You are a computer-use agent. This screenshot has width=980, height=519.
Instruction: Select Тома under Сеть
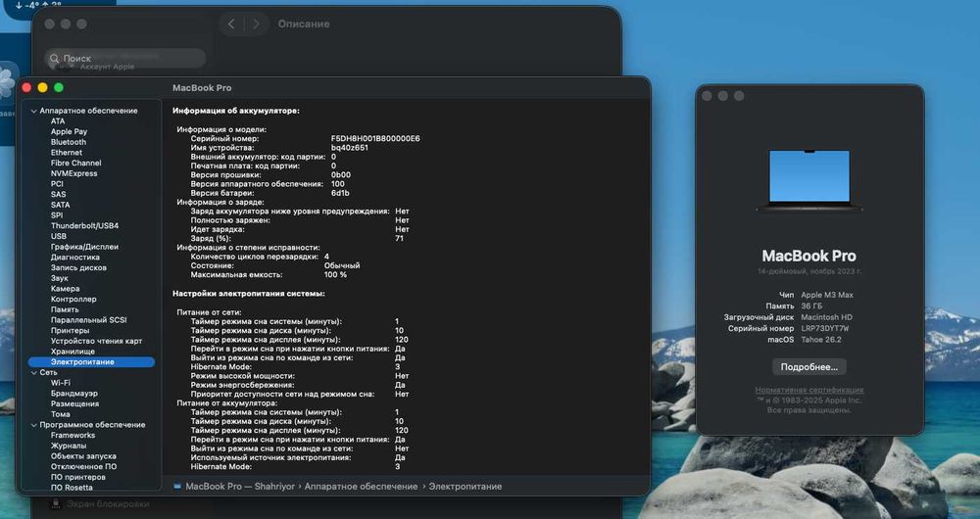tap(60, 414)
